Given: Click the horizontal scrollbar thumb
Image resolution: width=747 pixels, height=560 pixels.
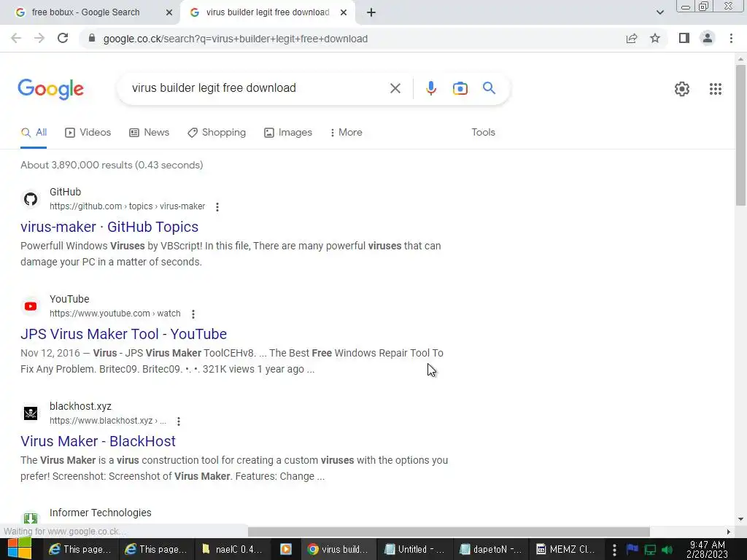Looking at the screenshot, I should tap(449, 532).
